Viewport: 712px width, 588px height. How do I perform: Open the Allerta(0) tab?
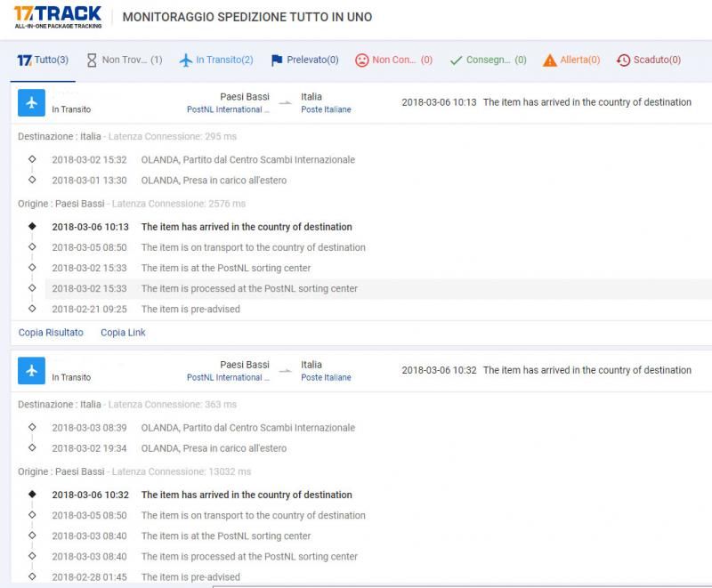571,60
